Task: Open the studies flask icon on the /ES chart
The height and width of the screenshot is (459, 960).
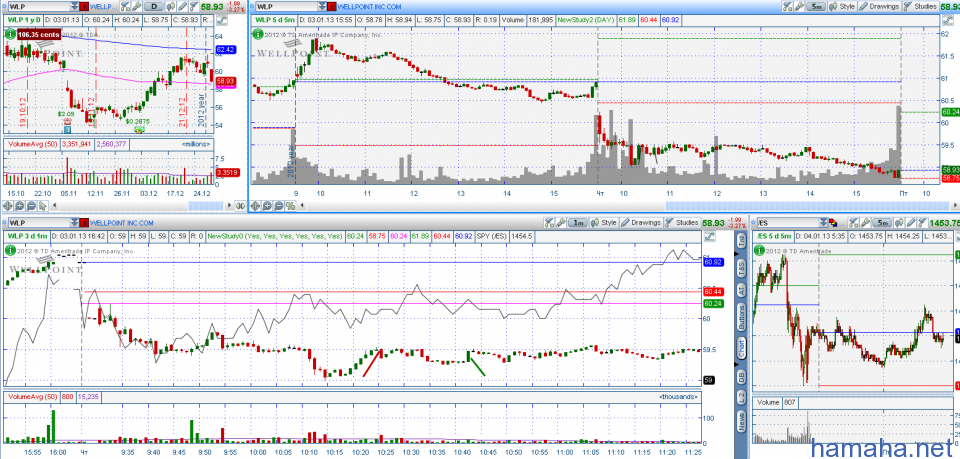Action: 923,223
